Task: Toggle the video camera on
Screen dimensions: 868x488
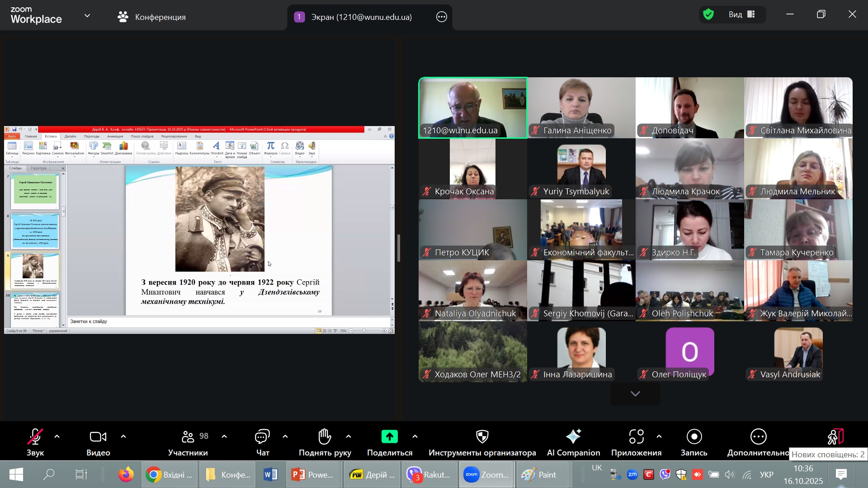Action: pyautogui.click(x=98, y=437)
